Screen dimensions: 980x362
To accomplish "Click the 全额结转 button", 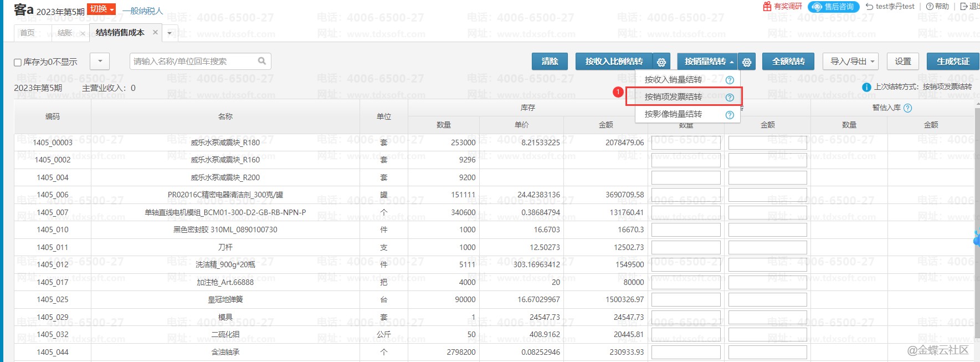I will pyautogui.click(x=788, y=62).
